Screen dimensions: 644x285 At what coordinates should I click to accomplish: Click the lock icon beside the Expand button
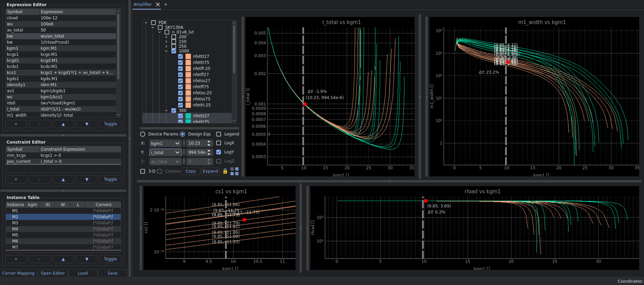(225, 171)
